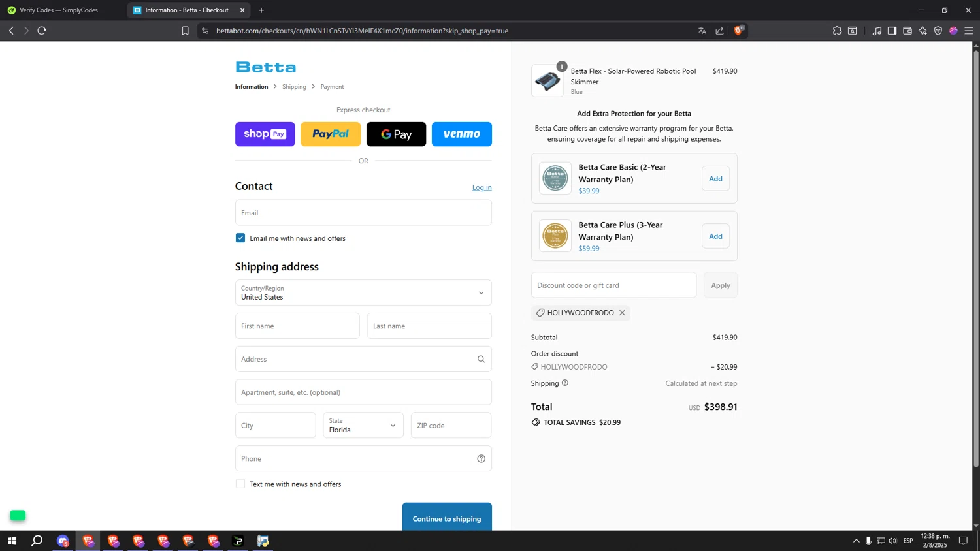
Task: Click the taskbar volume speaker icon
Action: pos(892,541)
